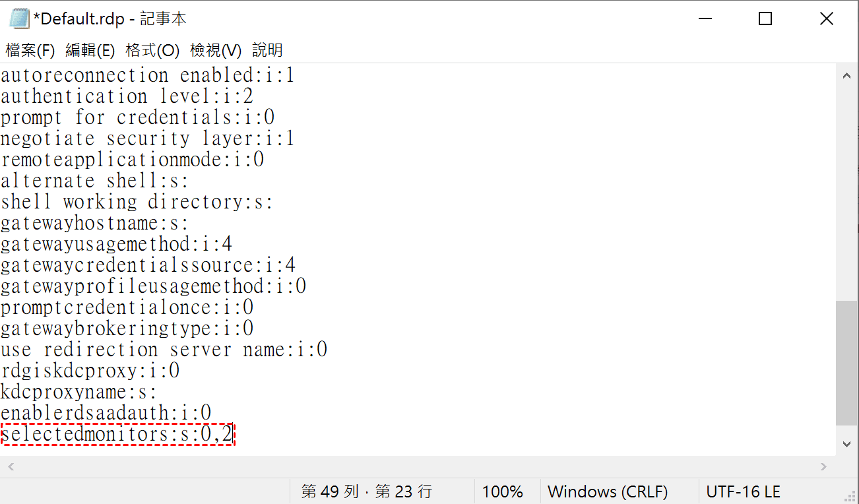
Task: Click the Notepad app icon in title bar
Action: click(18, 18)
